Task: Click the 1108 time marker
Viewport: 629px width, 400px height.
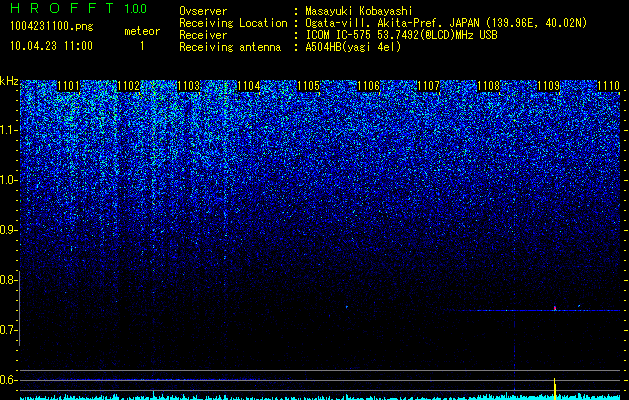Action: coord(489,86)
